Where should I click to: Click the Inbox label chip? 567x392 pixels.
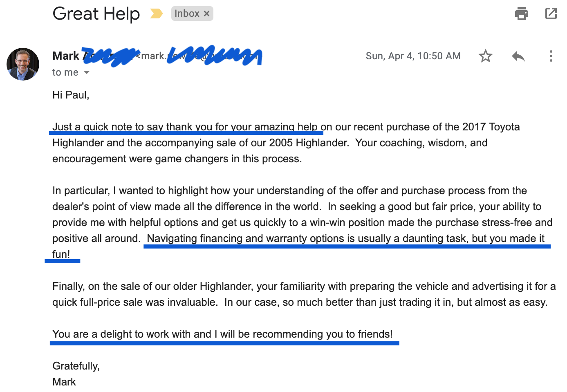click(187, 13)
